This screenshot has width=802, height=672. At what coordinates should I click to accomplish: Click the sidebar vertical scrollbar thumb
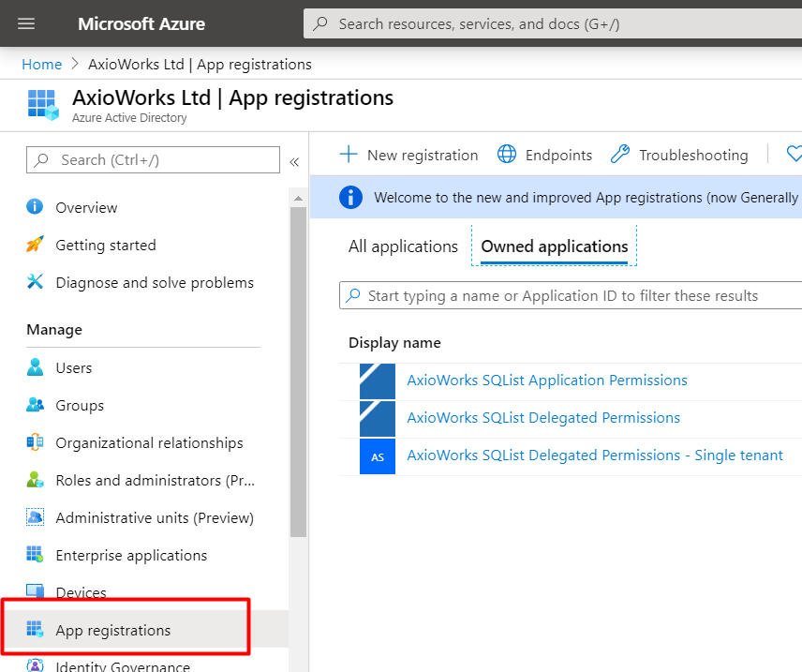(298, 372)
